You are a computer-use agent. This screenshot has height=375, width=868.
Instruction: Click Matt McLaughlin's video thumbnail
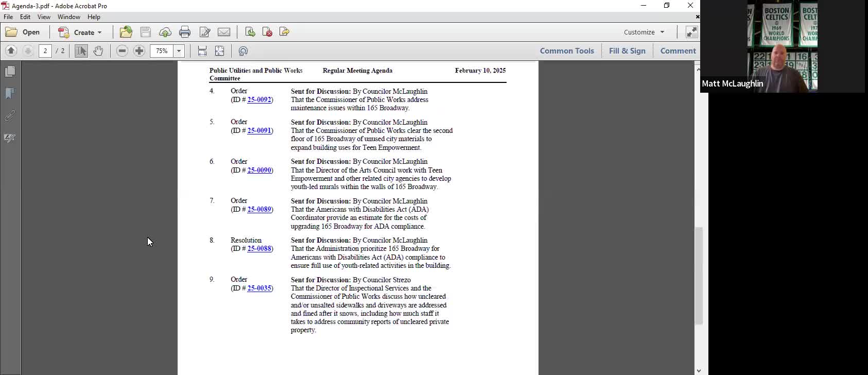click(783, 46)
